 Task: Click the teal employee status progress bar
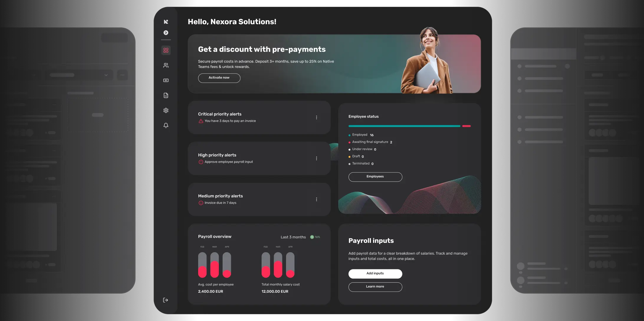point(404,126)
